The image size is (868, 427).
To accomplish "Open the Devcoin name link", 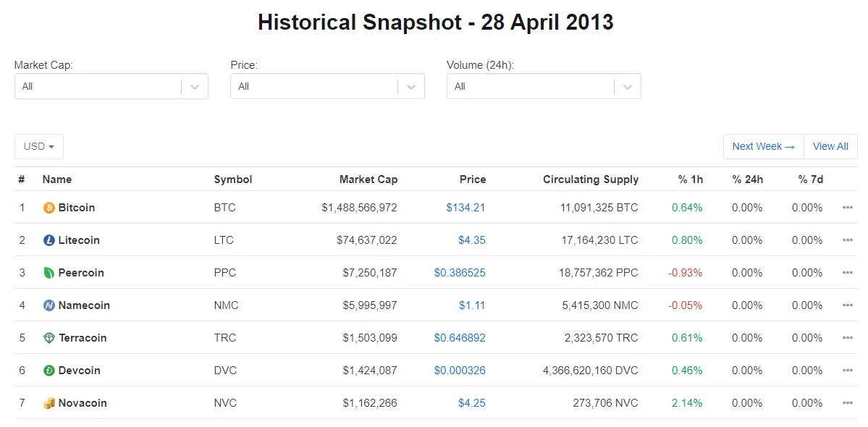I will click(79, 371).
